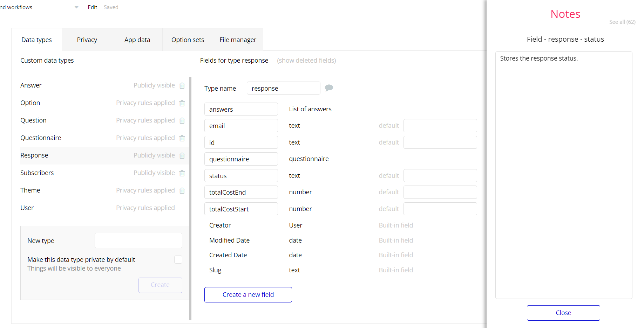Click trash icon next to Option type

point(182,103)
